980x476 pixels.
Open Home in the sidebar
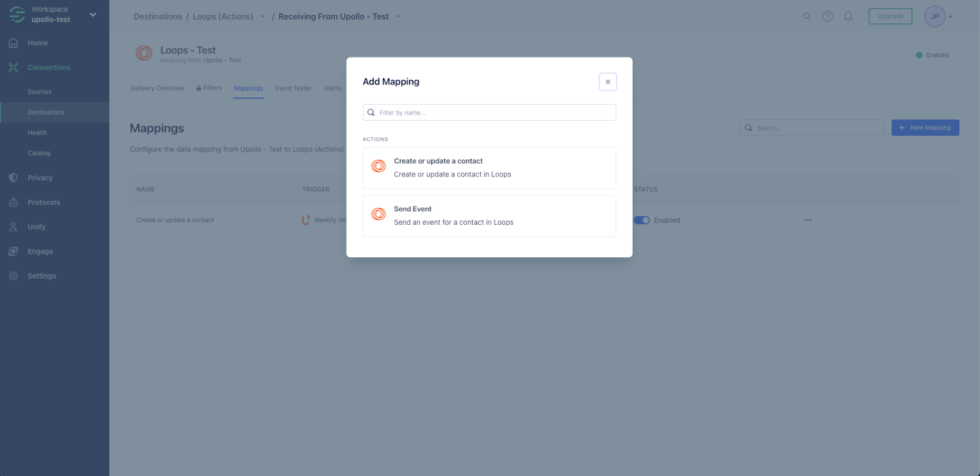pos(37,43)
